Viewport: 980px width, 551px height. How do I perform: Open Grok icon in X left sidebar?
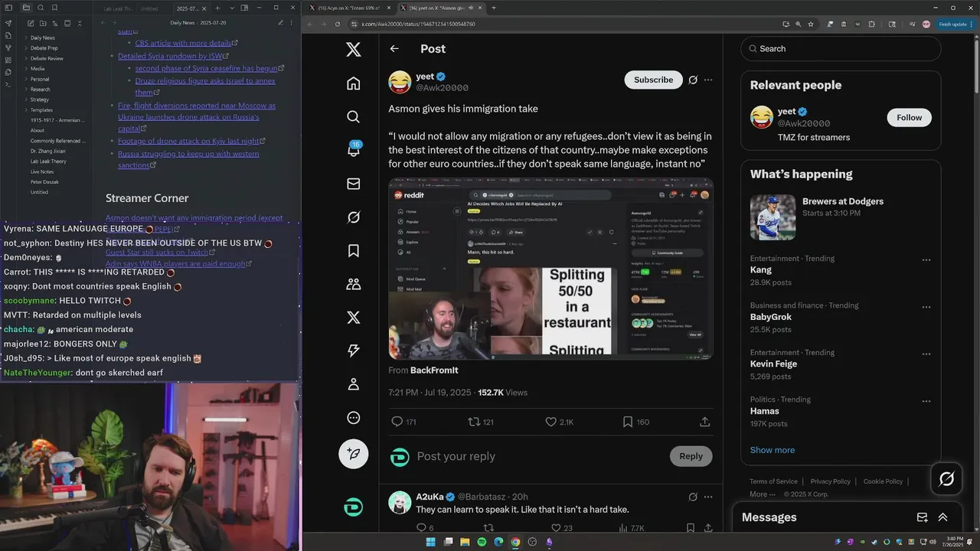tap(353, 217)
